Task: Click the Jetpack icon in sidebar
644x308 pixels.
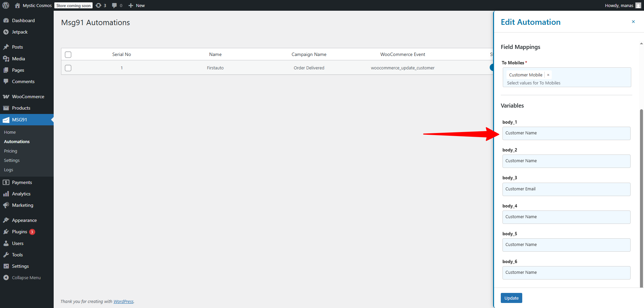Action: 6,32
